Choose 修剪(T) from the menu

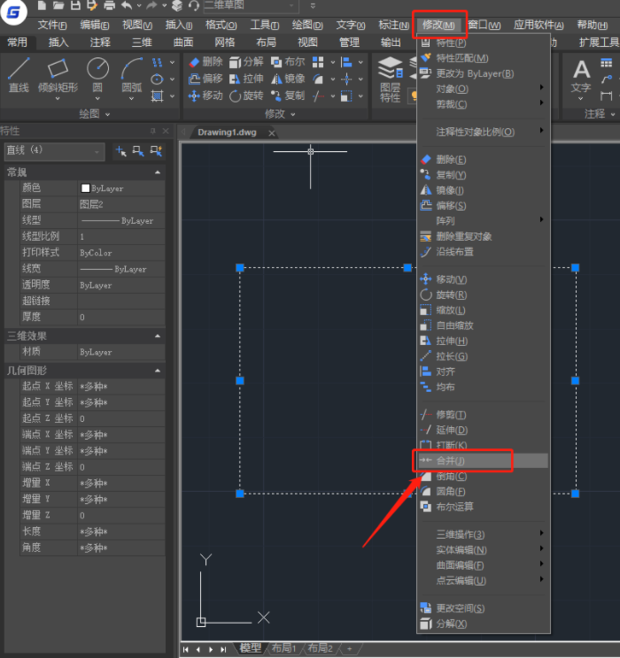(483, 415)
